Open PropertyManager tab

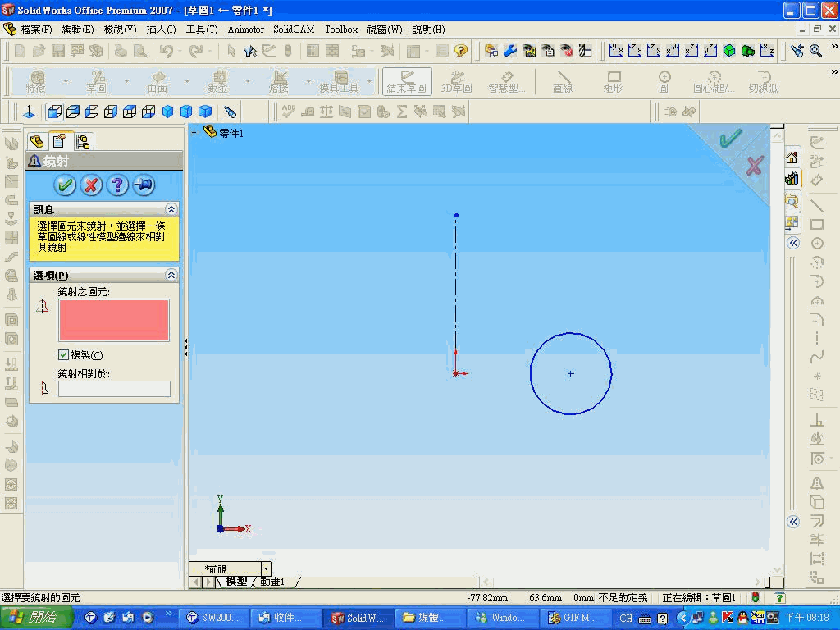tap(59, 141)
